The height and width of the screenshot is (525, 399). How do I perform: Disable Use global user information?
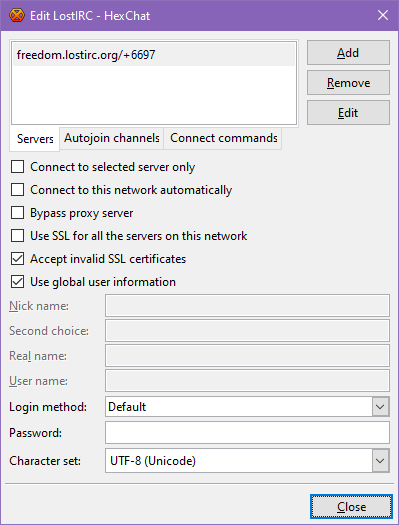click(x=17, y=282)
